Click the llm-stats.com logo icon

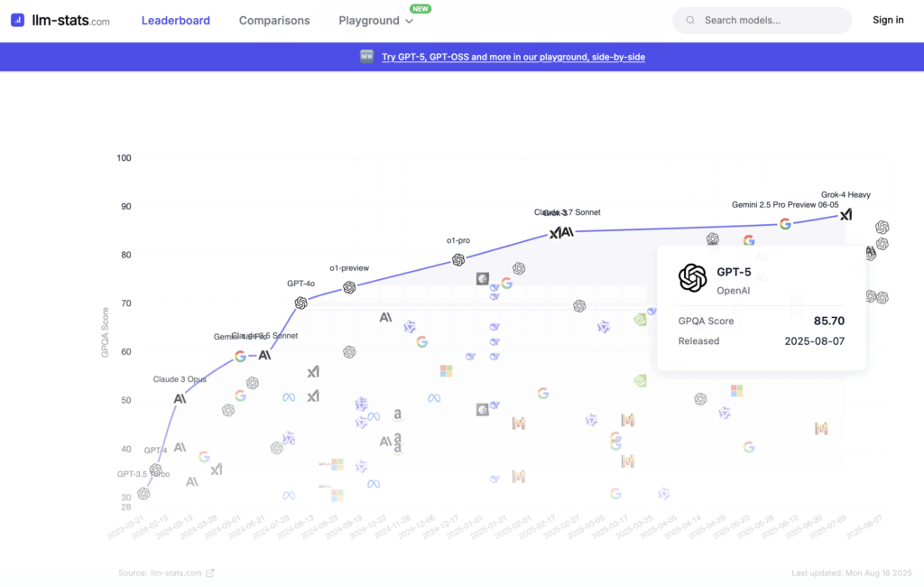point(18,20)
